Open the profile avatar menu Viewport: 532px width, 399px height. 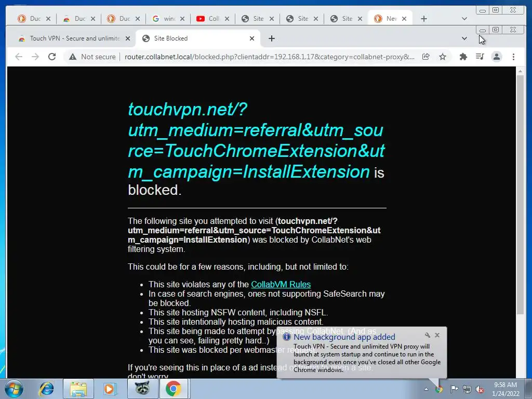(496, 57)
